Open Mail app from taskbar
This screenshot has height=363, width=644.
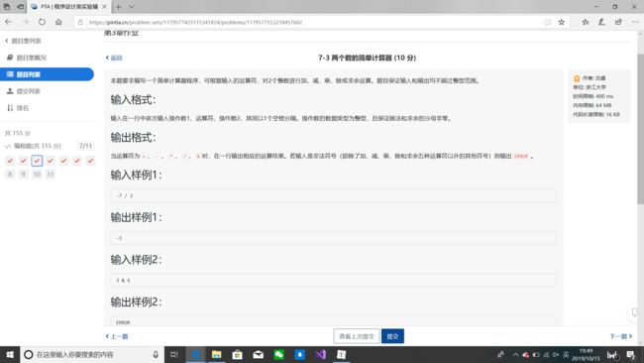pos(258,354)
